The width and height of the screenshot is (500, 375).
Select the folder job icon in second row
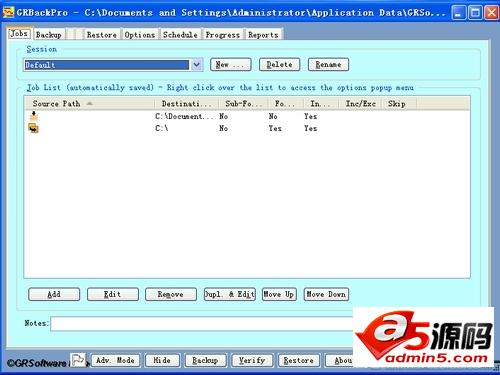(34, 128)
